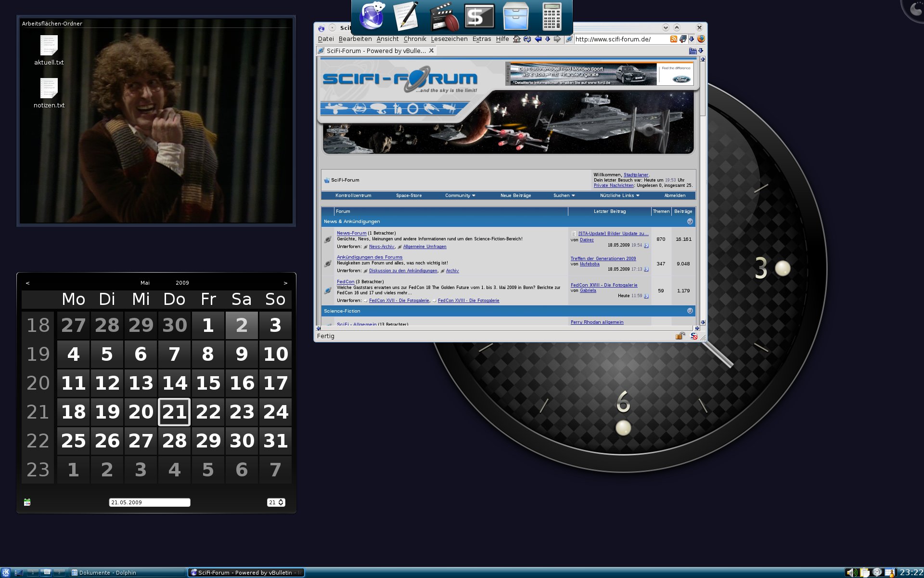924x578 pixels.
Task: Launch the terminal icon in the dock
Action: coord(479,16)
